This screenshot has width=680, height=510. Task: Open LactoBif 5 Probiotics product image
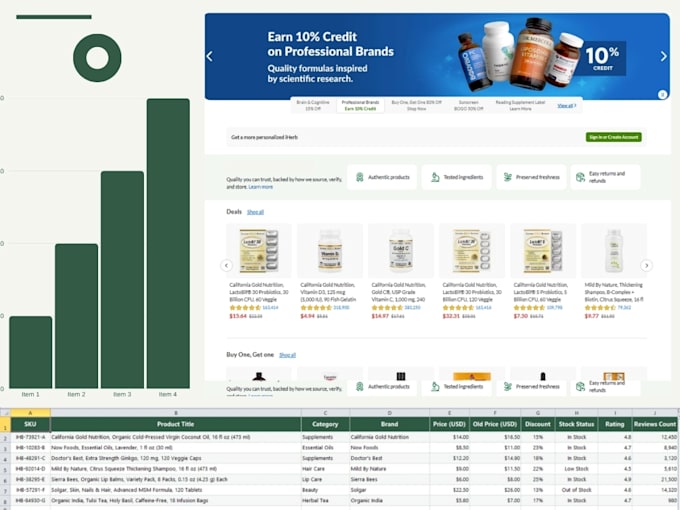(x=543, y=251)
